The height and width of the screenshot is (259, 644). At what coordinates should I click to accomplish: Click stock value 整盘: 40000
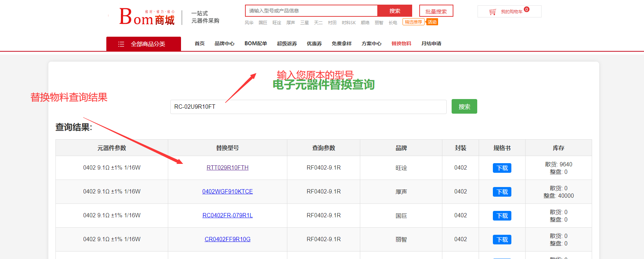point(559,196)
